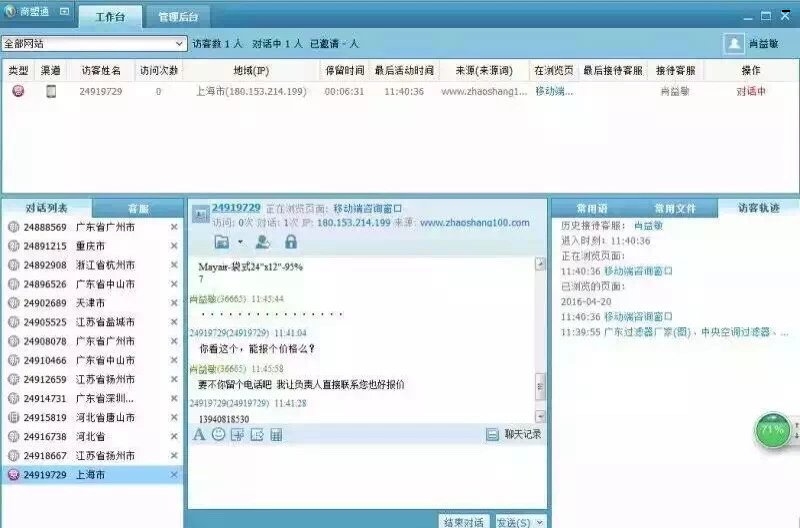Click the screenshot capture icon in chat toolbar

[237, 434]
